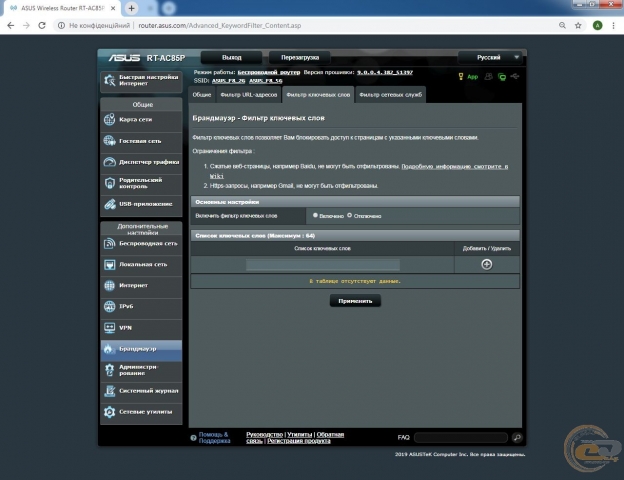Switch to Фильтр сетевых служб tab

point(391,94)
